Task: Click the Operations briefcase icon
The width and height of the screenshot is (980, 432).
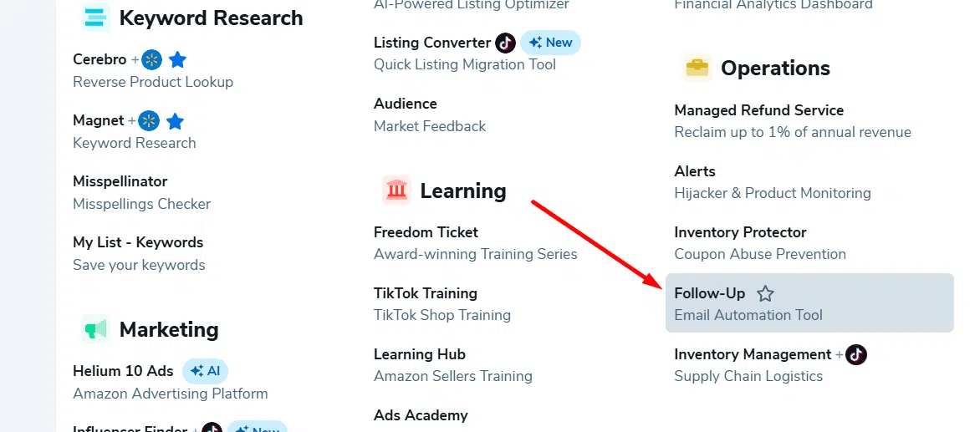Action: click(697, 69)
